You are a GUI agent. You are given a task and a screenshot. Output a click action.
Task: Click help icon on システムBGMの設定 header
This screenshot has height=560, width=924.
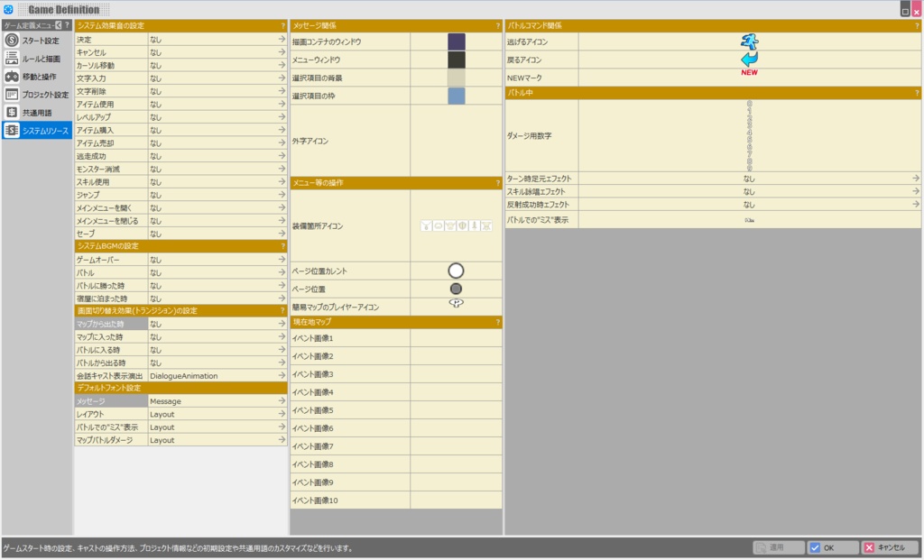pyautogui.click(x=282, y=246)
